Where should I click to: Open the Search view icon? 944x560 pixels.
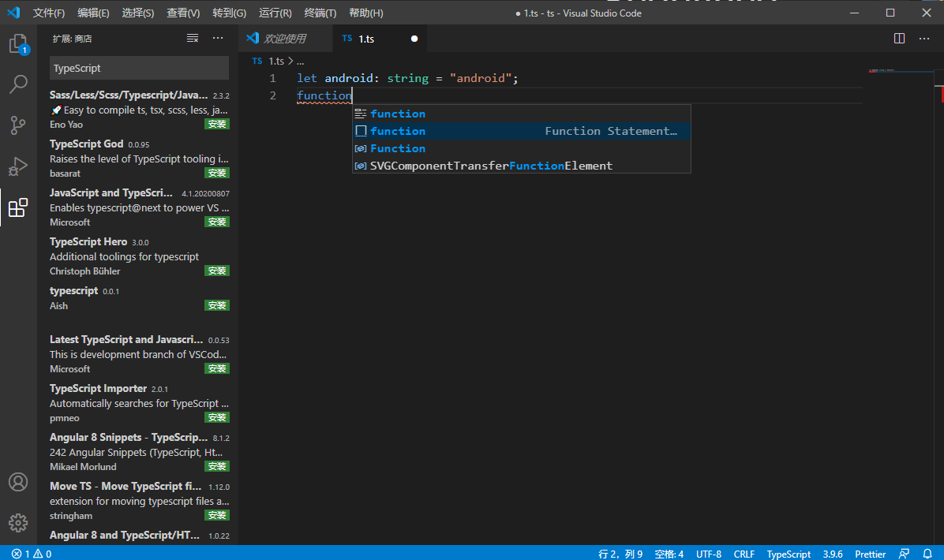(x=18, y=84)
